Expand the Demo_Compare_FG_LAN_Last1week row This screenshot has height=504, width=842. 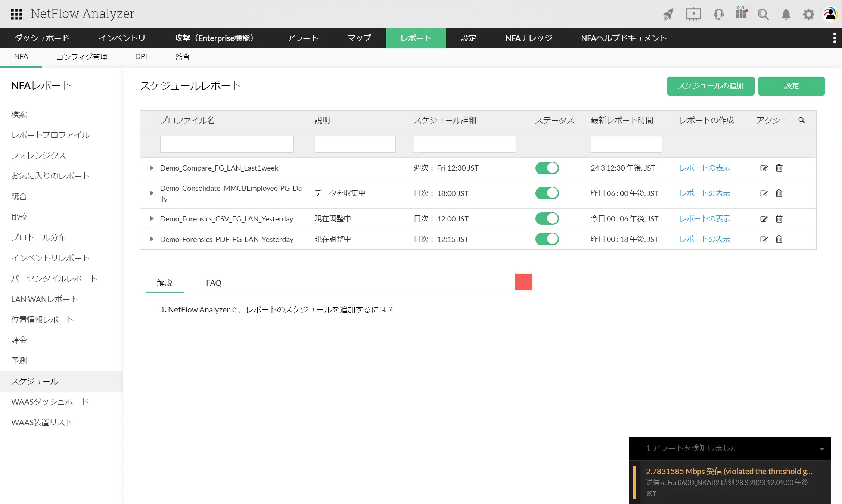[x=152, y=168]
